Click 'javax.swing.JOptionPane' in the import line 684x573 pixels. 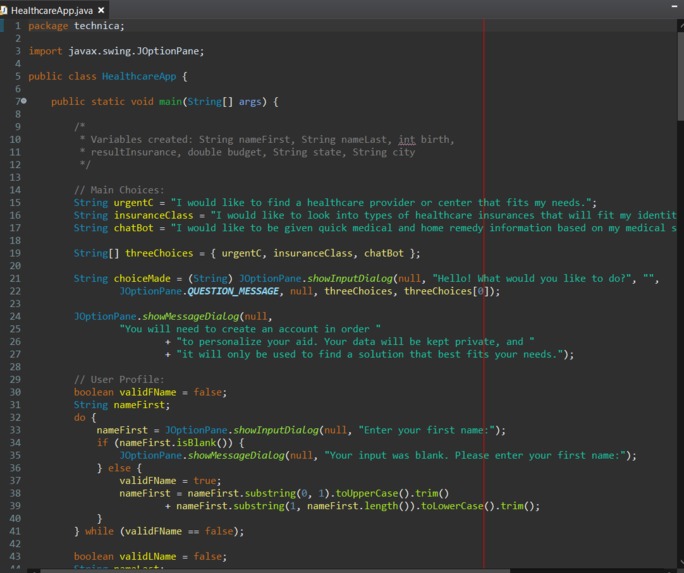(133, 51)
